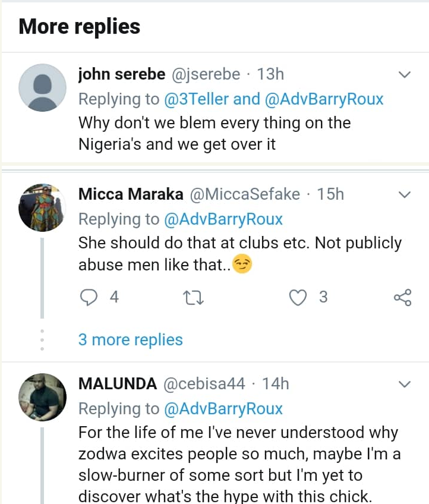Click the reply icon on Micca Maraka's tweet
Screen dimensions: 429x504
click(x=88, y=297)
